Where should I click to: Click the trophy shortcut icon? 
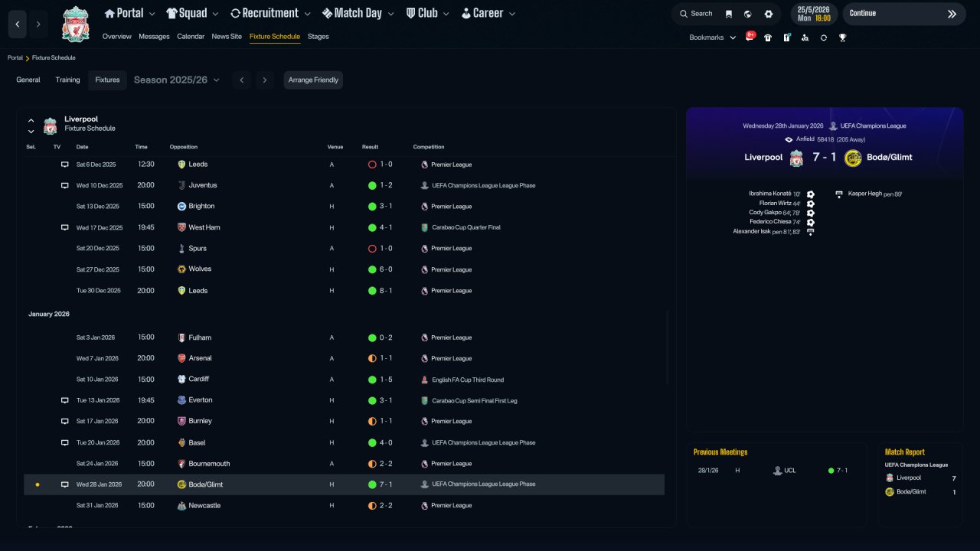(842, 37)
